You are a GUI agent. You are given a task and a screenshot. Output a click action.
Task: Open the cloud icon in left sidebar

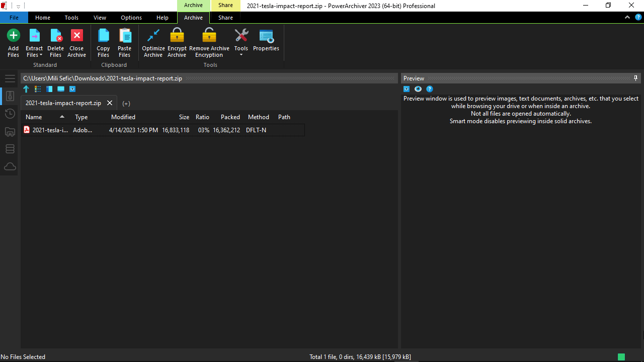10,166
